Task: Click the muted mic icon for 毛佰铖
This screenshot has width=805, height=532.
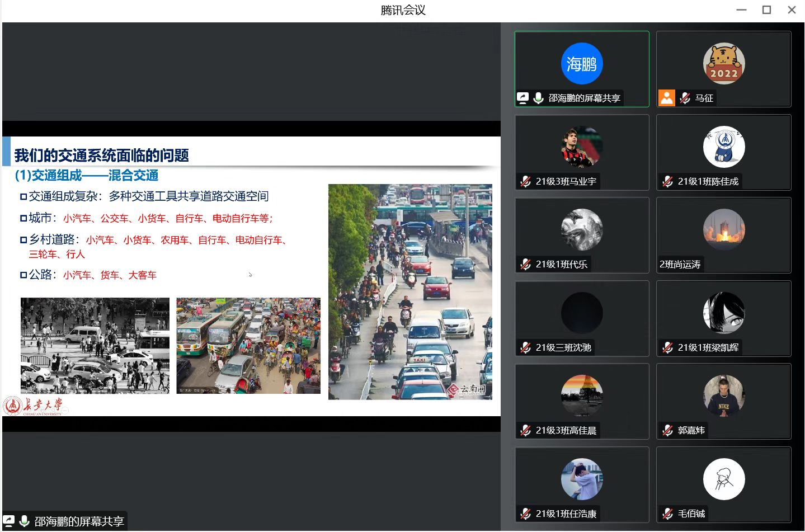Action: pyautogui.click(x=667, y=514)
